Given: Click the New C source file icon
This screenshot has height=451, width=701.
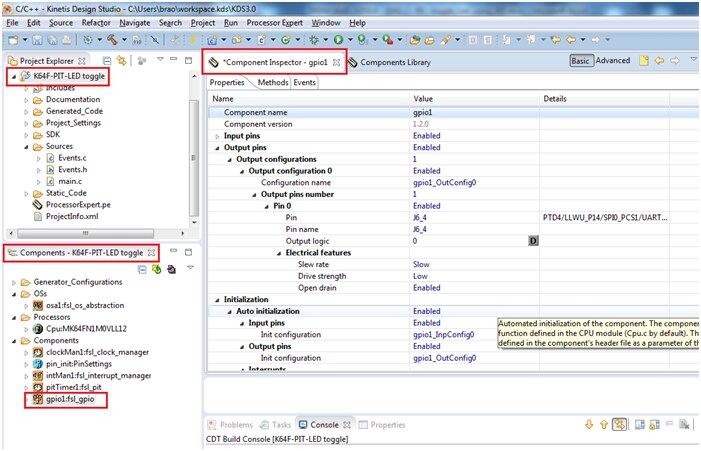Looking at the screenshot, I should [x=261, y=40].
